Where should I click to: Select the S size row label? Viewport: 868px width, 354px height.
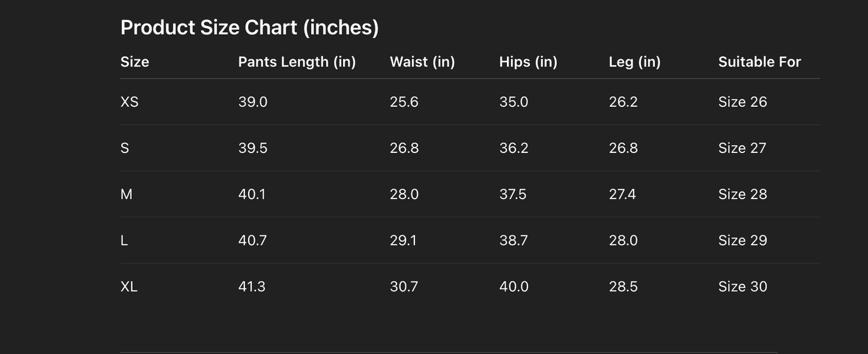pyautogui.click(x=124, y=148)
